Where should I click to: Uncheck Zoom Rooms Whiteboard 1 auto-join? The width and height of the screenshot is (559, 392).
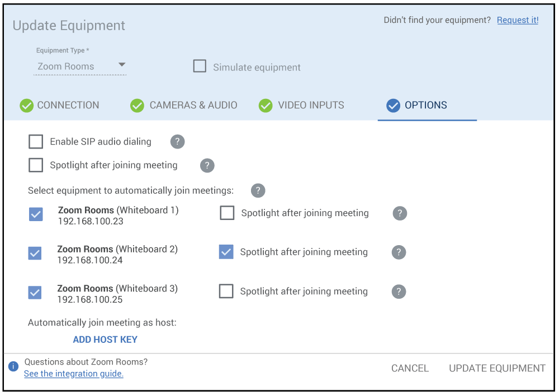coord(36,214)
